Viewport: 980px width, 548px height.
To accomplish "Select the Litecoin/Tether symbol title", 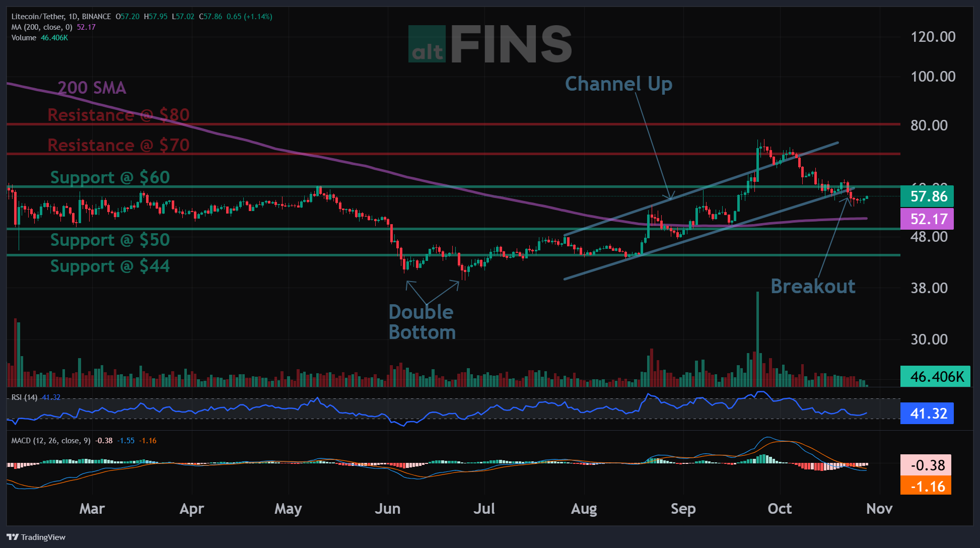I will click(x=61, y=17).
